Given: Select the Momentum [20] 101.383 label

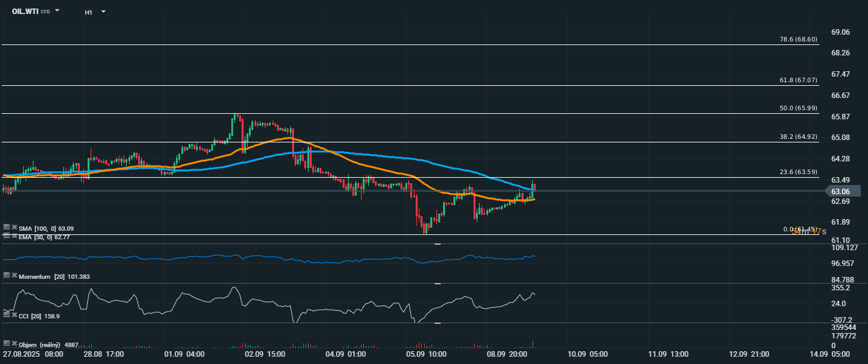Looking at the screenshot, I should click(x=54, y=276).
